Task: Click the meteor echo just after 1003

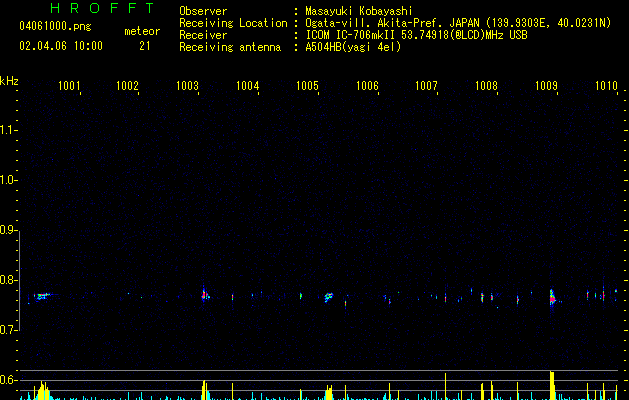Action: (205, 296)
